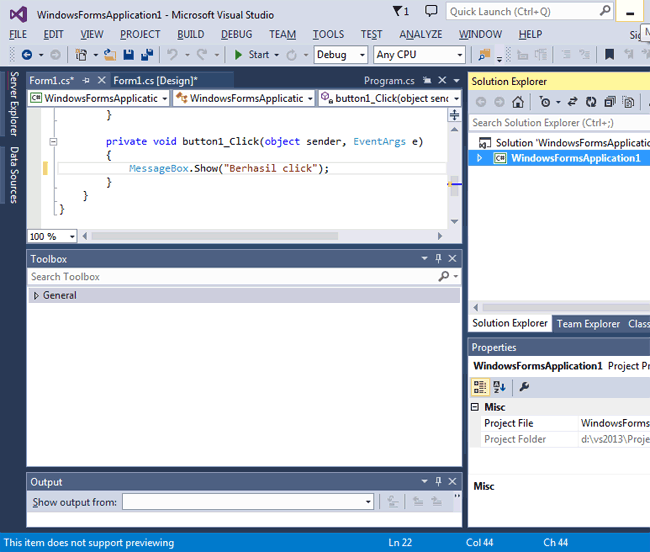Image resolution: width=650 pixels, height=552 pixels.
Task: Click the New Project toolbar icon
Action: (81, 55)
